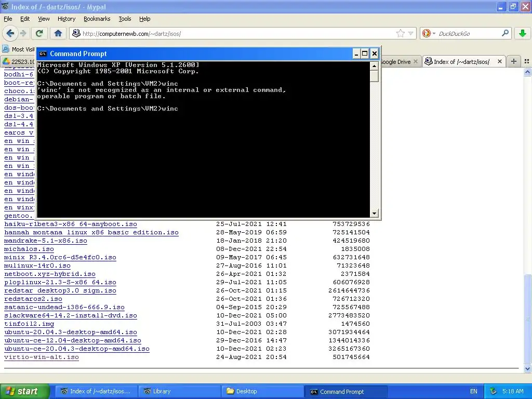
Task: Close the Google Drive tab
Action: point(415,61)
